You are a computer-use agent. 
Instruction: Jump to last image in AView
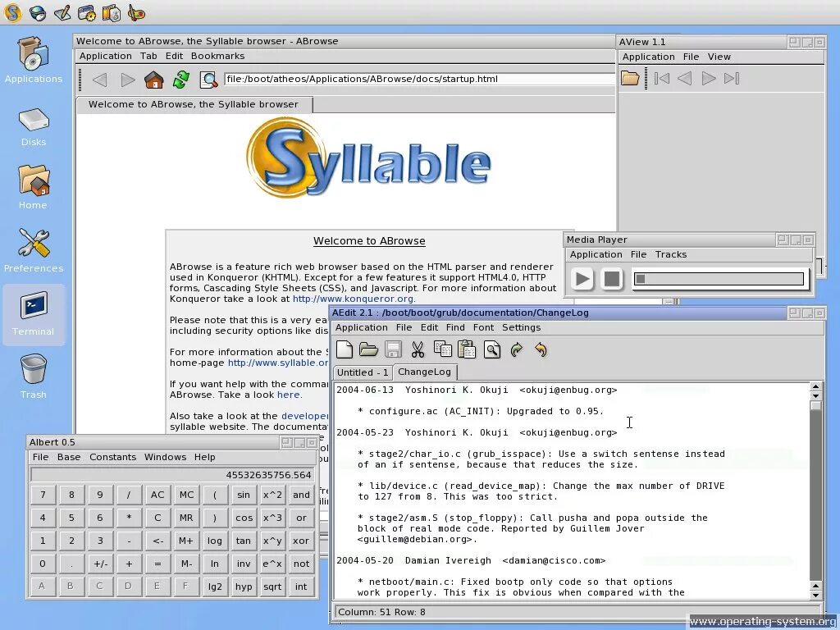(x=731, y=78)
